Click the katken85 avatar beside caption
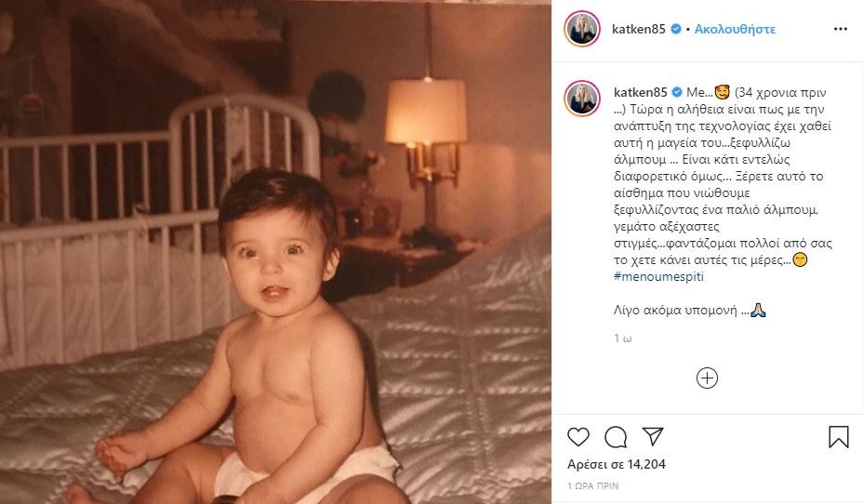Screen dimensions: 863x504 [582, 99]
